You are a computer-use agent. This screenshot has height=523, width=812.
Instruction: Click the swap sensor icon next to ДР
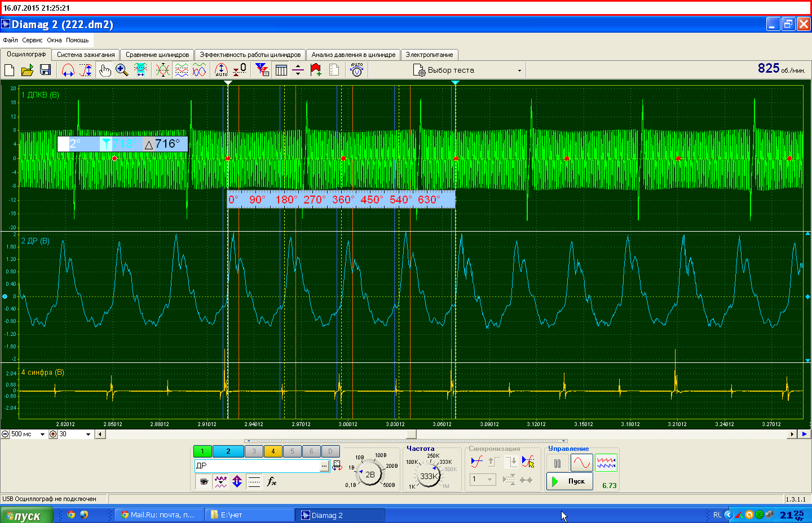point(337,466)
